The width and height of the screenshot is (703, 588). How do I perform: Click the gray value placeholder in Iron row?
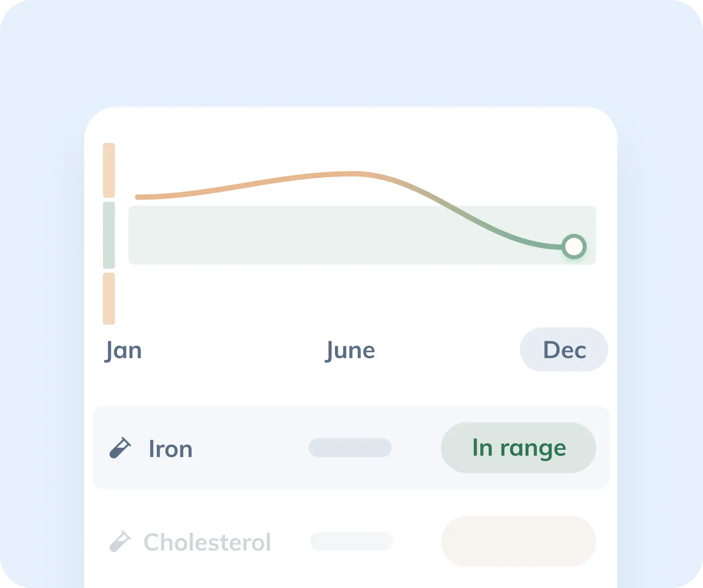350,448
